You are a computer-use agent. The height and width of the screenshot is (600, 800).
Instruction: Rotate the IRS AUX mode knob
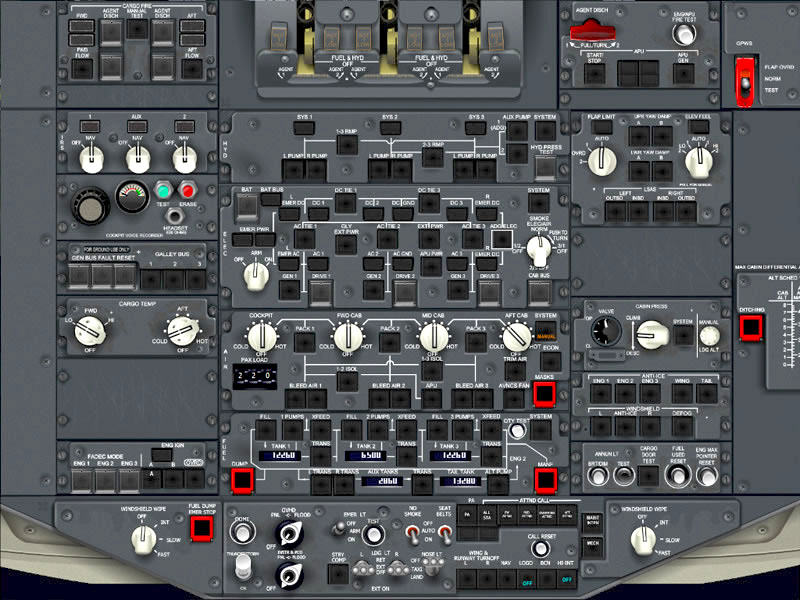(138, 159)
